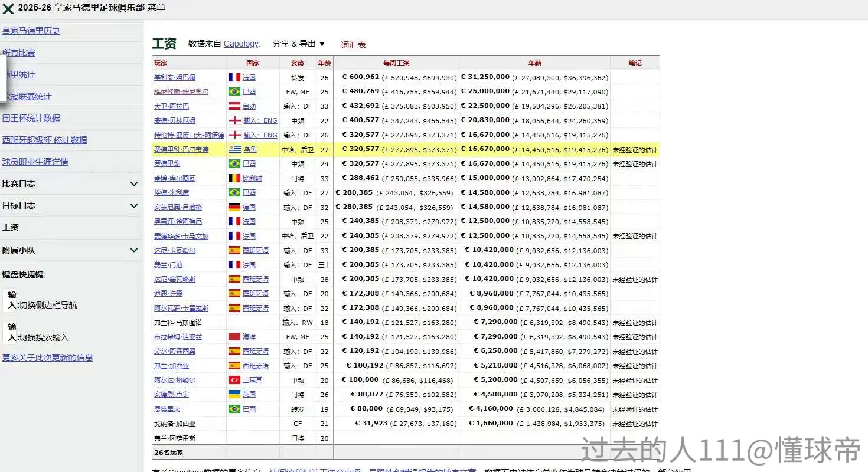Expand the 比赛日志 sidebar section
Screen dimensions: 868x472
point(133,183)
